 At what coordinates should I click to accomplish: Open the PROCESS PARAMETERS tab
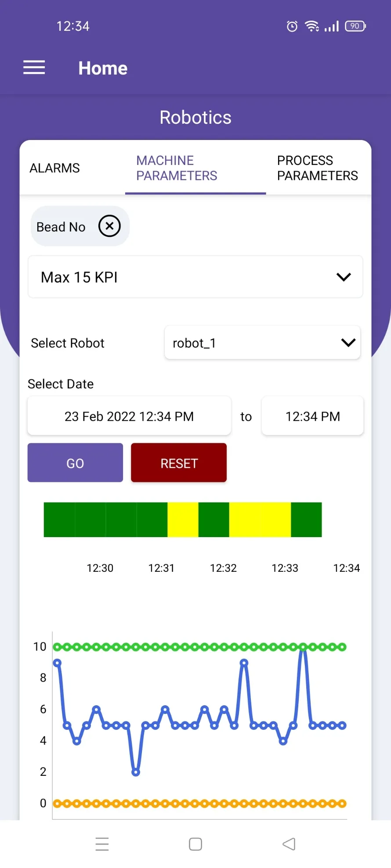point(318,168)
